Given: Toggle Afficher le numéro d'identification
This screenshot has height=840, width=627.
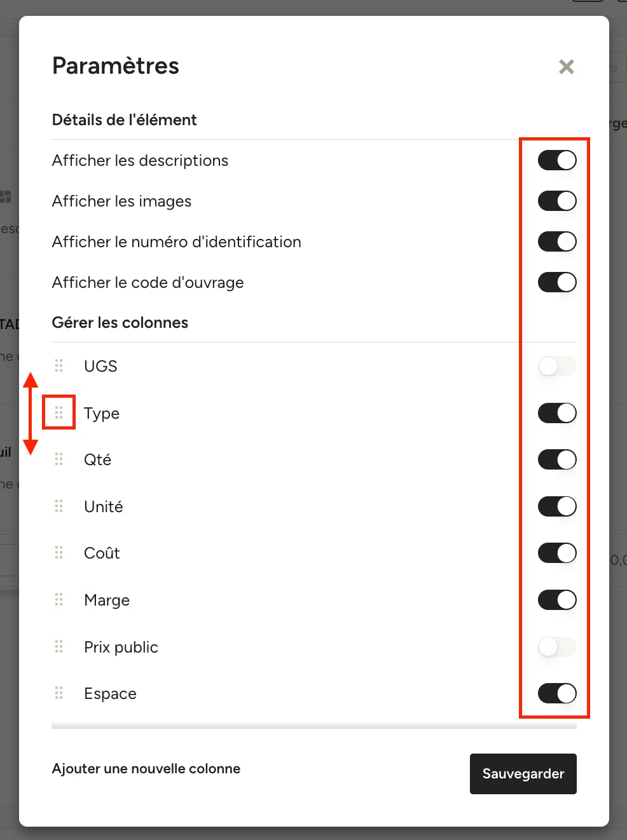Looking at the screenshot, I should pyautogui.click(x=557, y=241).
